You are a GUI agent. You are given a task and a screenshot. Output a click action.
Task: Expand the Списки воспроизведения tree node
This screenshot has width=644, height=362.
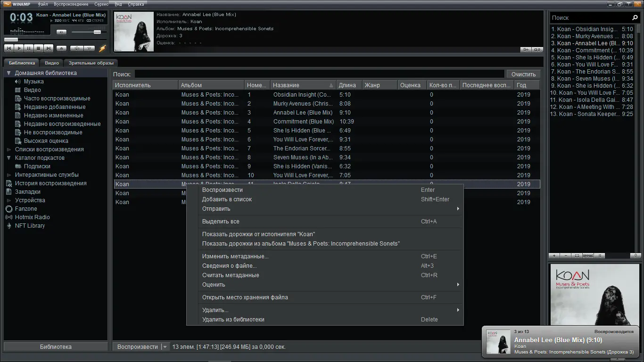tap(8, 149)
